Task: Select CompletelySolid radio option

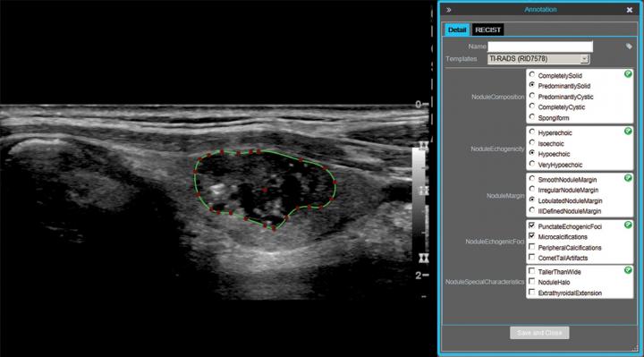Action: [x=532, y=75]
